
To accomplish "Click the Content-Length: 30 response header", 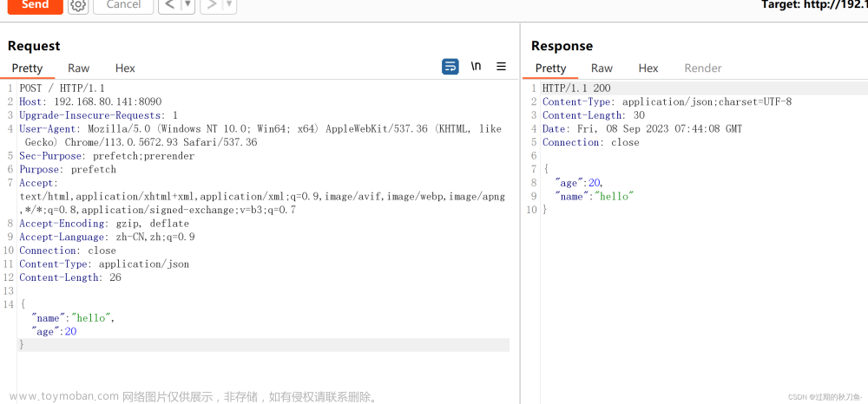I will click(594, 115).
